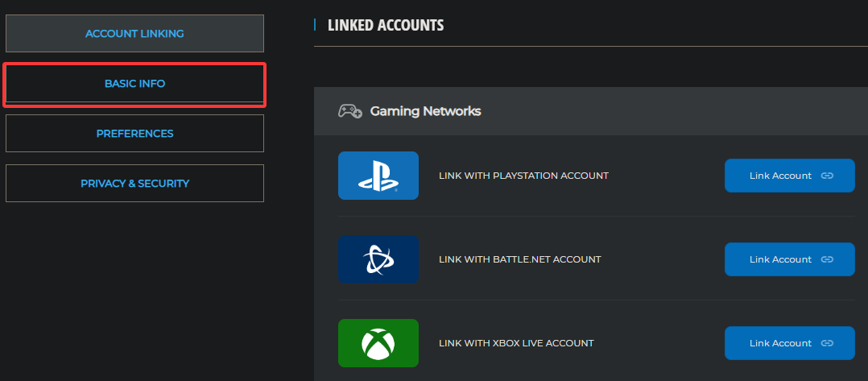Click the "Link with PlayStation Account" label
The width and height of the screenshot is (868, 381).
pyautogui.click(x=523, y=176)
